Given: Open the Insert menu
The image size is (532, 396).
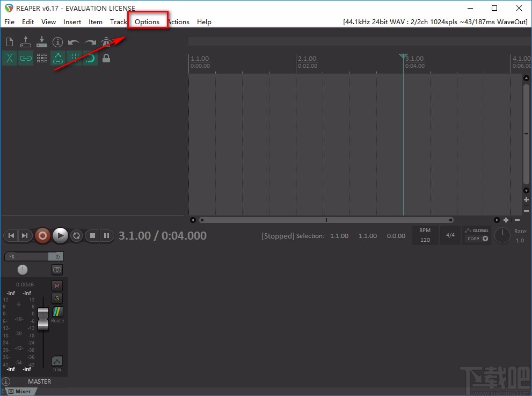Looking at the screenshot, I should pos(72,21).
